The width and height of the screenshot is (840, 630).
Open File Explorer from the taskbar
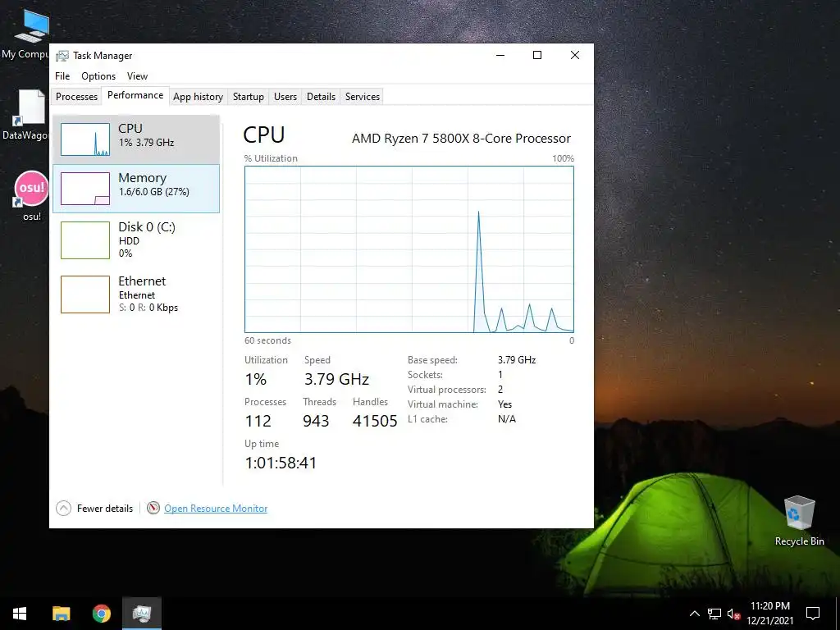pyautogui.click(x=61, y=614)
